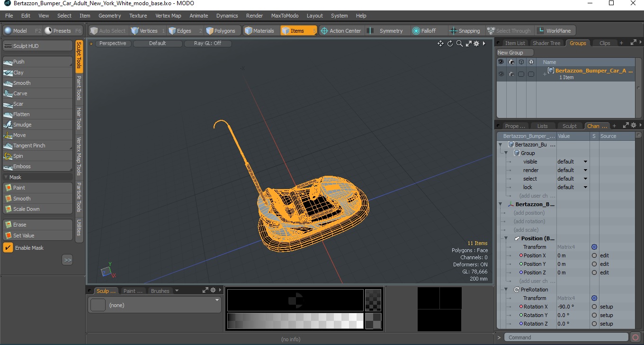This screenshot has width=644, height=345.
Task: Open the Perspective view type dropdown
Action: [x=113, y=43]
